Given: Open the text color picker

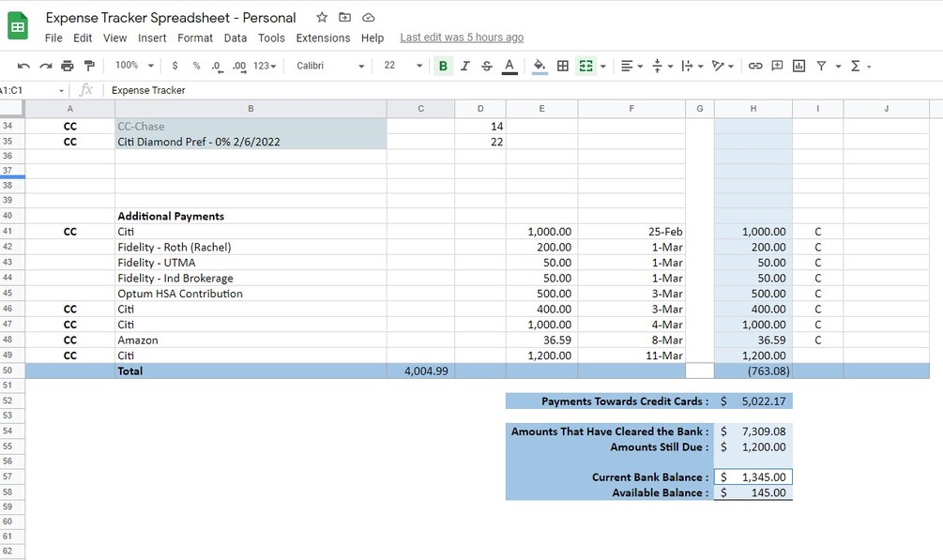Looking at the screenshot, I should (510, 66).
